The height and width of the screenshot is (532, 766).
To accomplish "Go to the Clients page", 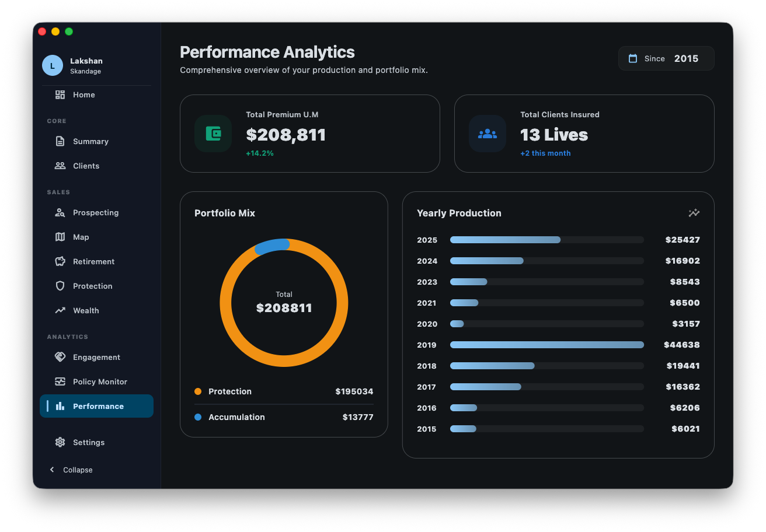I will pos(85,166).
